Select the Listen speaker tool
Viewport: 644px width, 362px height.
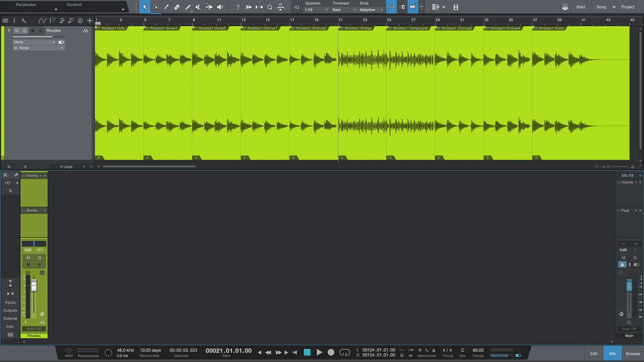(x=219, y=7)
